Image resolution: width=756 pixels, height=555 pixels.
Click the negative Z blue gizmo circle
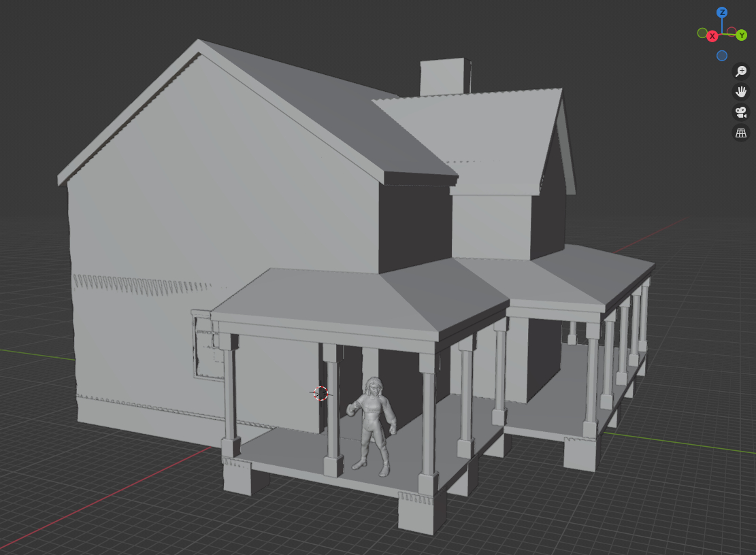[x=722, y=56]
